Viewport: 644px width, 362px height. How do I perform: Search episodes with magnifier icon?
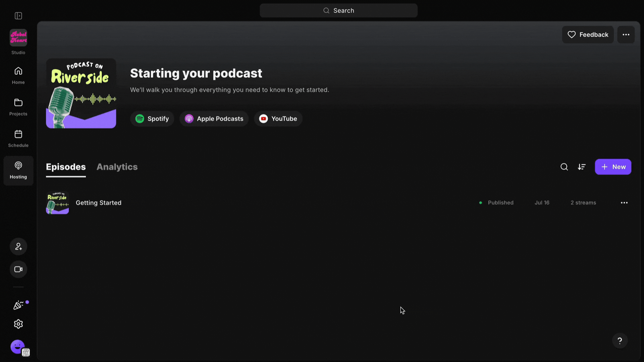tap(564, 167)
